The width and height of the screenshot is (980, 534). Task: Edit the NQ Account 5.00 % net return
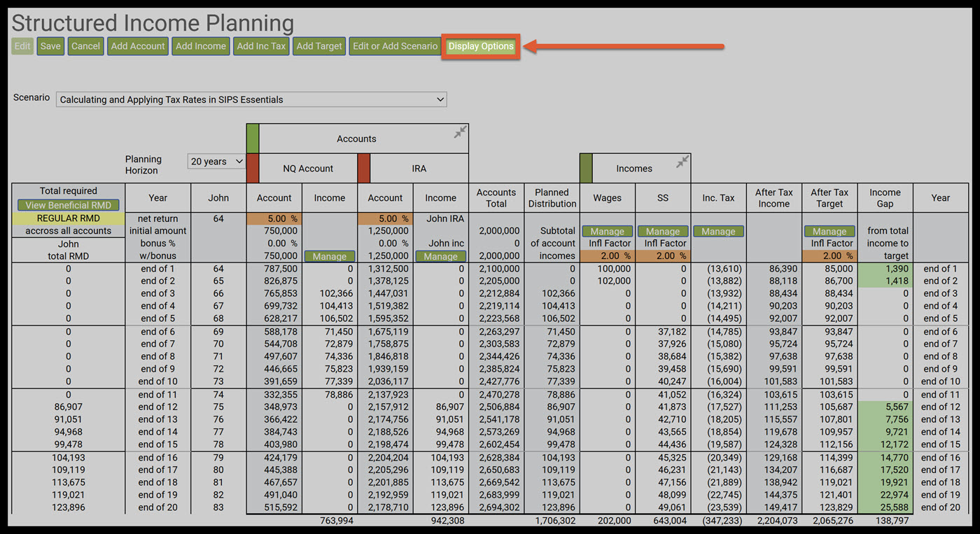[274, 218]
